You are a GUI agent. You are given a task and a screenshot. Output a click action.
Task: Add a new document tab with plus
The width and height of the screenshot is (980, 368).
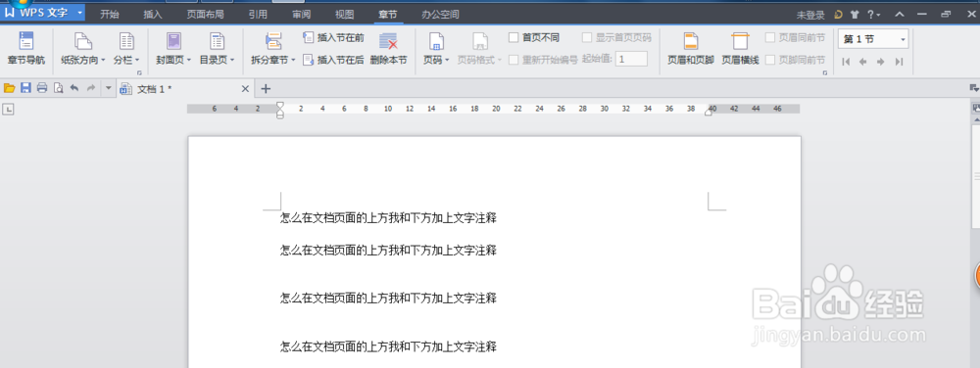click(x=266, y=88)
